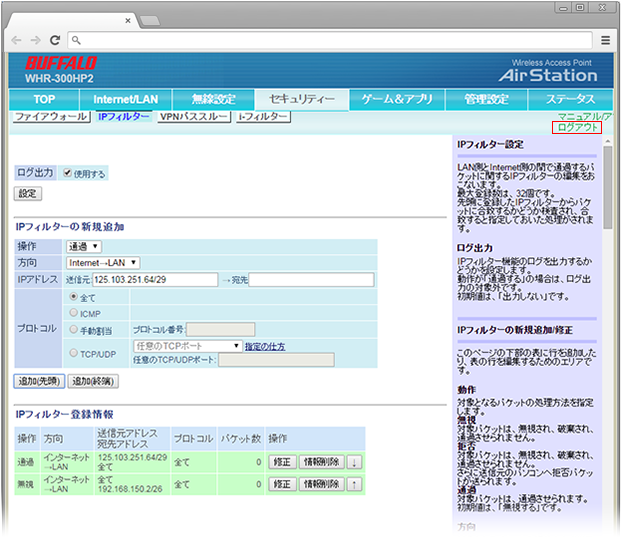Screen dimensions: 622x551
Task: Reload the page with the refresh icon
Action: (55, 40)
